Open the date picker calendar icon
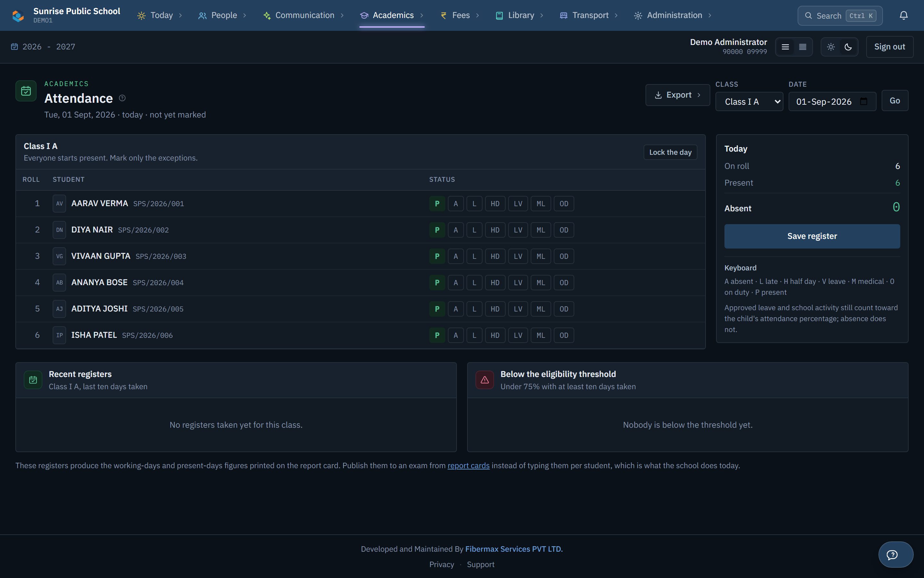Image resolution: width=924 pixels, height=578 pixels. [863, 102]
